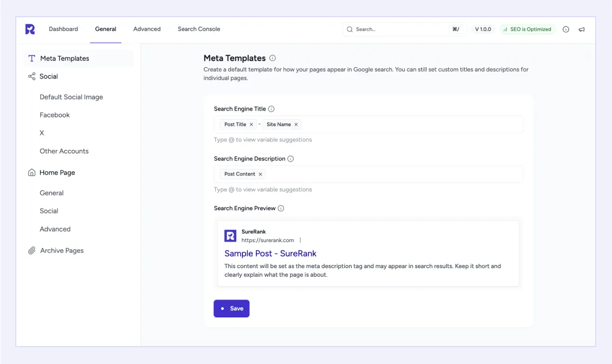Image resolution: width=612 pixels, height=364 pixels.
Task: Focus the top Search input field
Action: pos(404,29)
